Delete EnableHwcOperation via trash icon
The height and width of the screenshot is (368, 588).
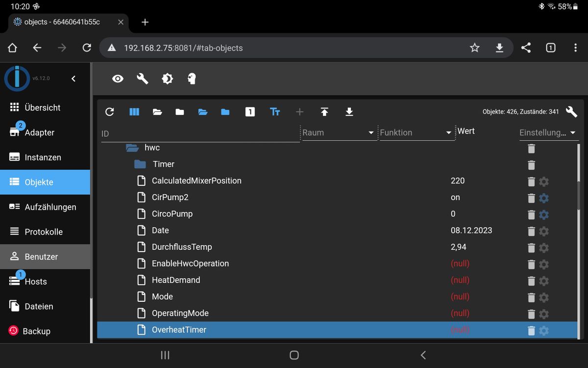point(531,264)
